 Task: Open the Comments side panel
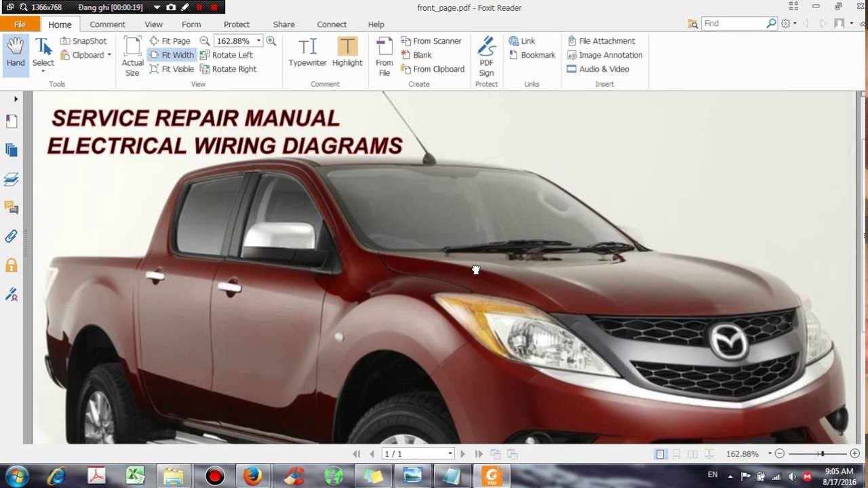coord(12,207)
